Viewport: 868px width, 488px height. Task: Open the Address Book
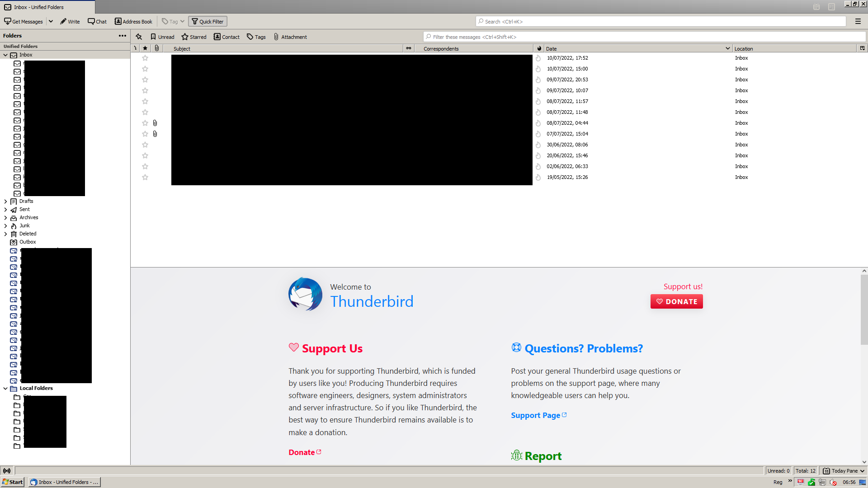(133, 22)
